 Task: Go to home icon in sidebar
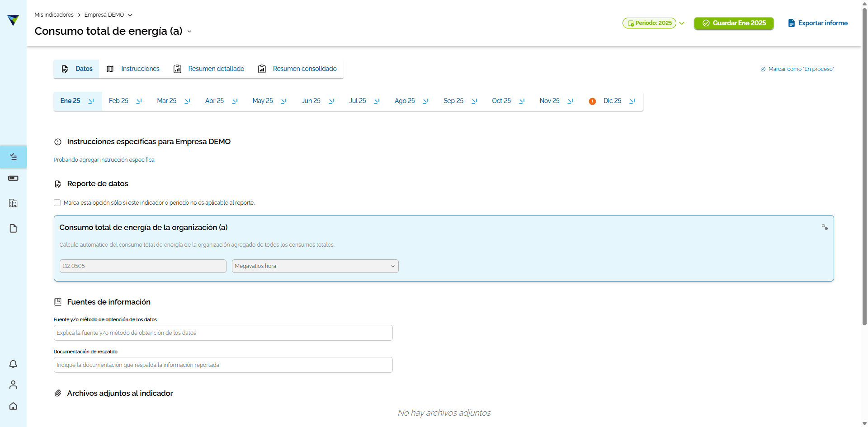pyautogui.click(x=13, y=406)
